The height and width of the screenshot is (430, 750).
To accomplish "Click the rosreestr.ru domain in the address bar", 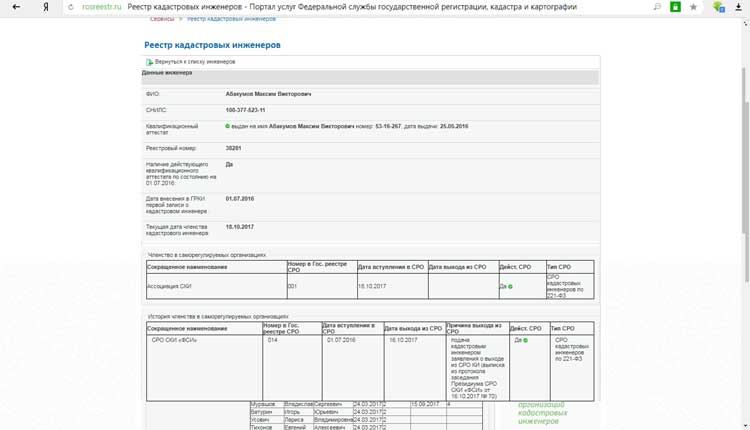I will click(x=101, y=7).
